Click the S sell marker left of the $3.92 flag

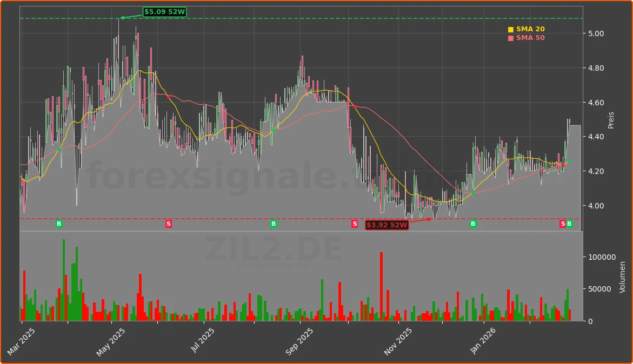[355, 223]
